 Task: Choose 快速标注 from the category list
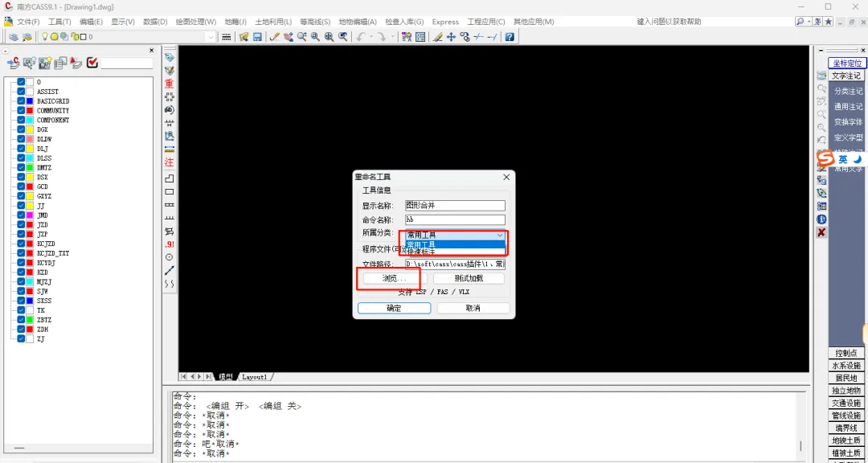coord(455,252)
